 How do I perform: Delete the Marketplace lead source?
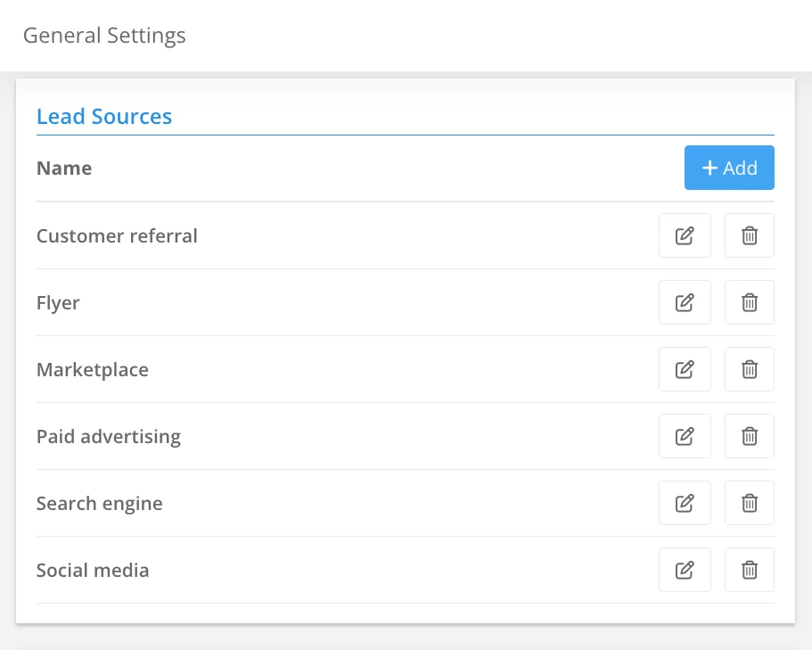tap(750, 369)
